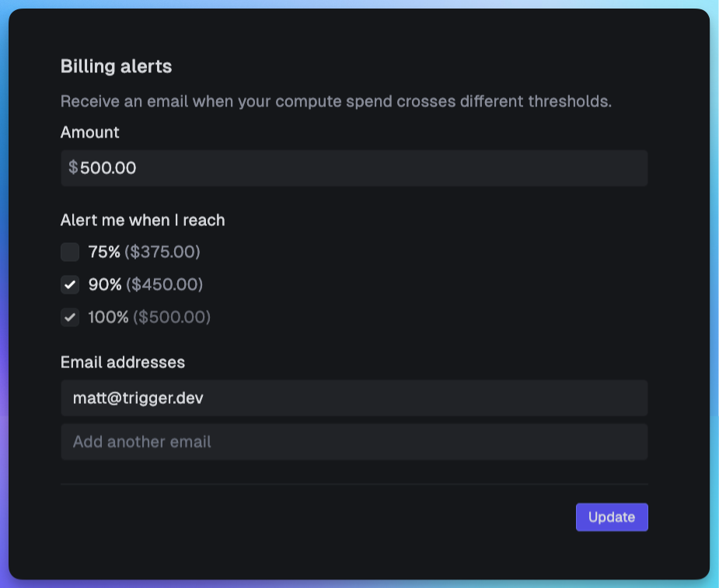Click the 'Email addresses' label
This screenshot has width=719, height=588.
122,362
